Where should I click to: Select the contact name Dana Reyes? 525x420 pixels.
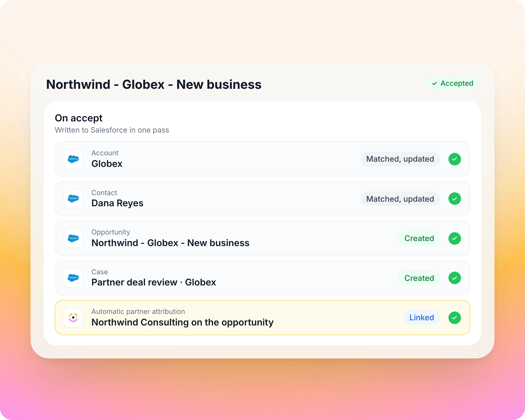[117, 203]
